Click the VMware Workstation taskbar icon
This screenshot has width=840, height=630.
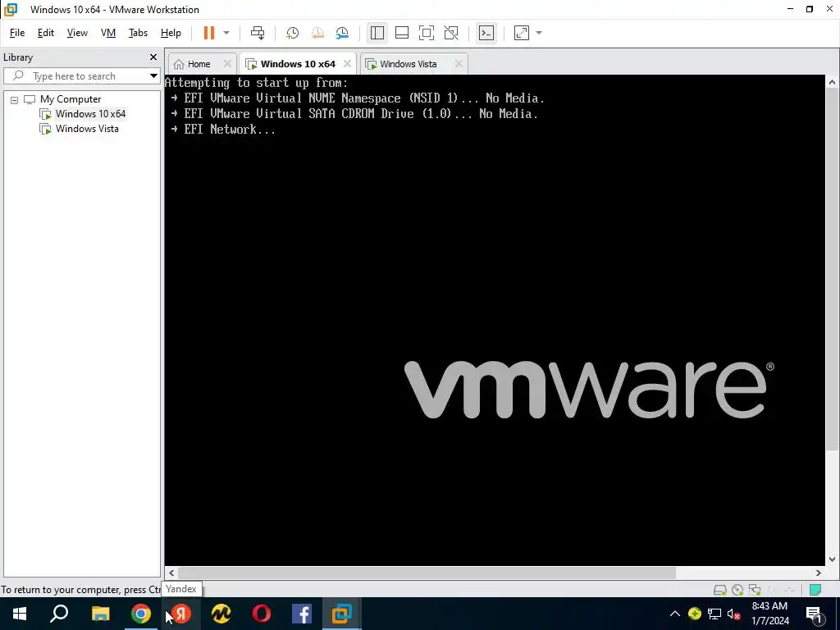(x=342, y=614)
